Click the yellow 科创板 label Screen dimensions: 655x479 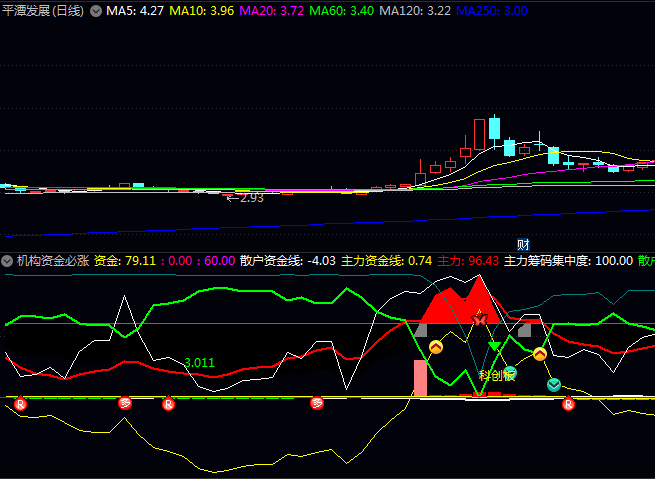coord(497,375)
